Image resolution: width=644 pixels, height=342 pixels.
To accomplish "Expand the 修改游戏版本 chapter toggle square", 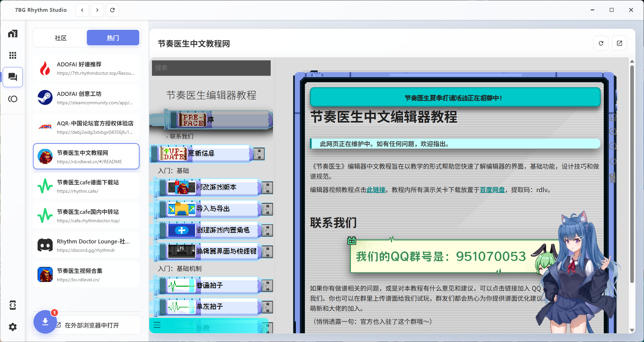I will [267, 188].
